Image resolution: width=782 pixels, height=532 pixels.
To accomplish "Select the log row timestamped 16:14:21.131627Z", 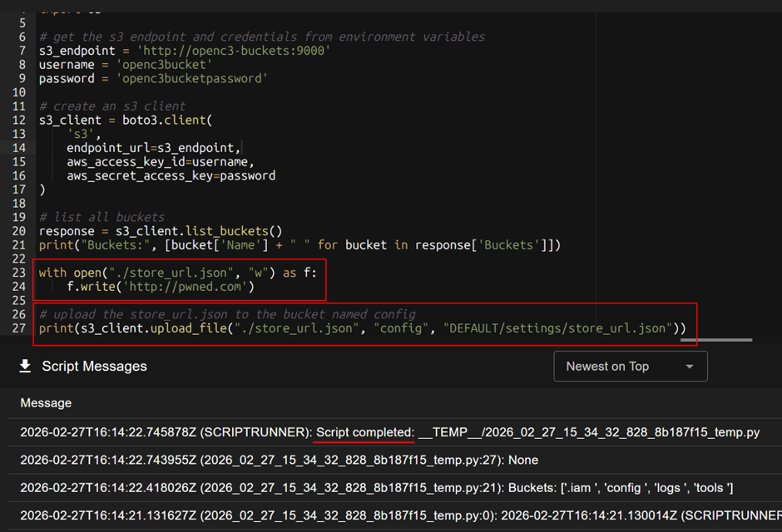I will [395, 515].
